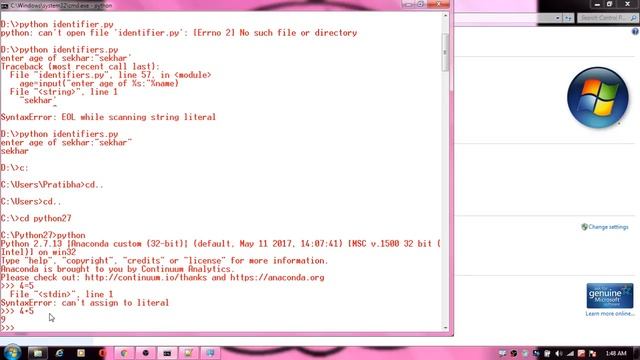Click the Show desktop strip at taskbar end
This screenshot has height=360, width=640.
[x=637, y=353]
